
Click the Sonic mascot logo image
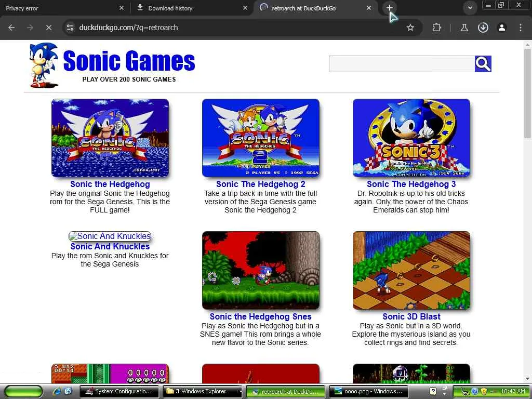44,65
